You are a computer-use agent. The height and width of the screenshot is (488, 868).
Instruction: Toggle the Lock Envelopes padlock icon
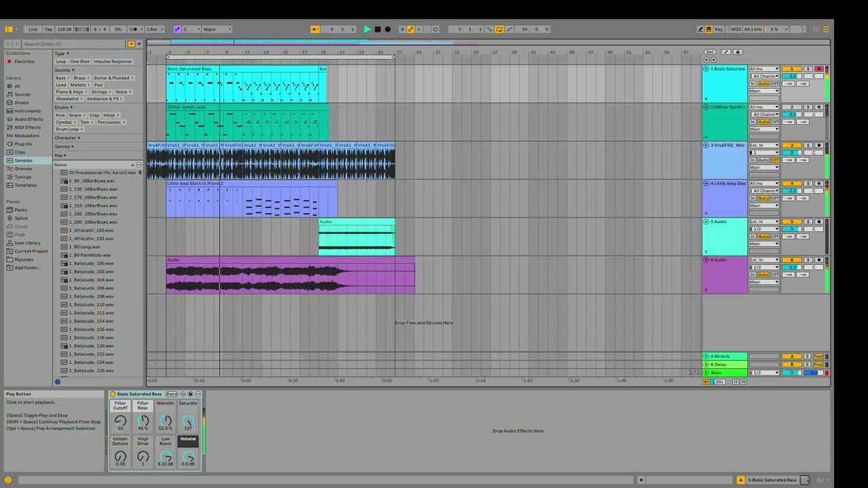click(x=738, y=52)
